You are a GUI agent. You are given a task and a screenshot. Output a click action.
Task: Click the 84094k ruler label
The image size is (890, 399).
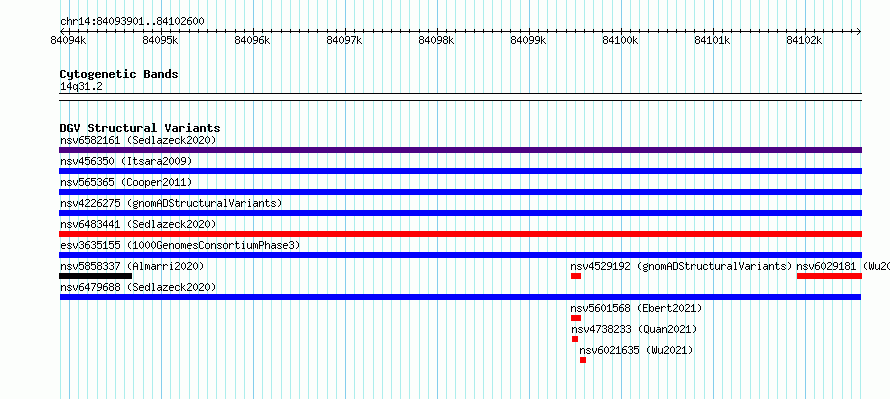[x=69, y=41]
